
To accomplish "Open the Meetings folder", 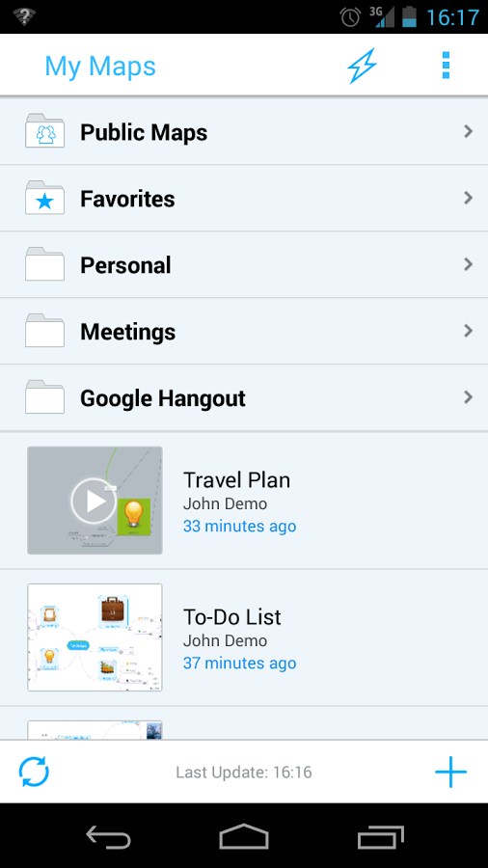I will pyautogui.click(x=244, y=331).
